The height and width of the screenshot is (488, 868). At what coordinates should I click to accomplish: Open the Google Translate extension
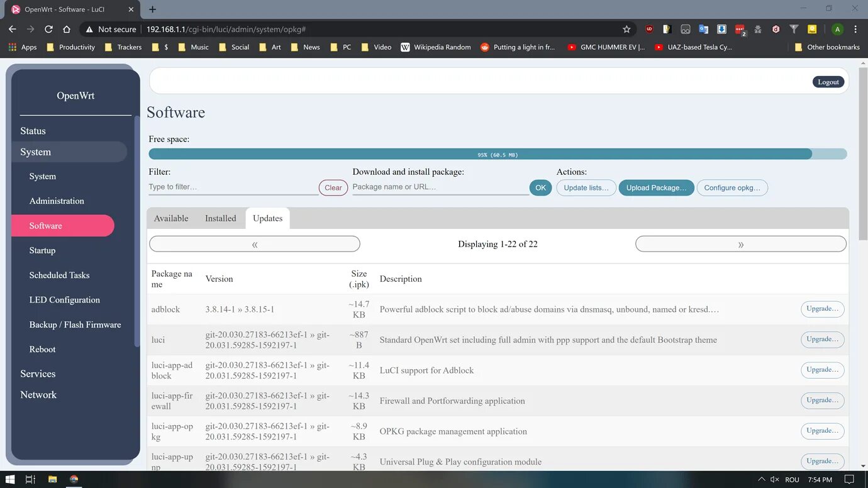click(704, 29)
